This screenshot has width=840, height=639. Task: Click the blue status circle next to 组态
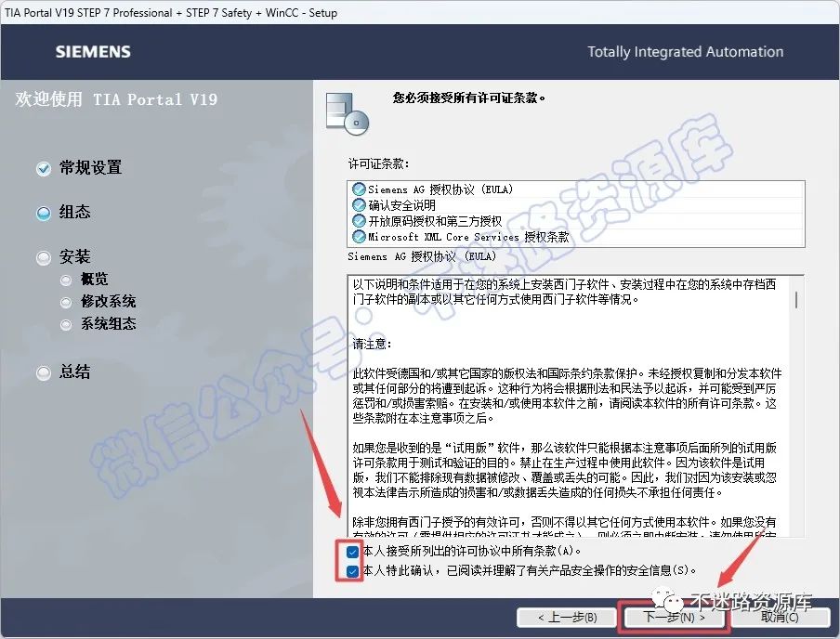pyautogui.click(x=44, y=214)
